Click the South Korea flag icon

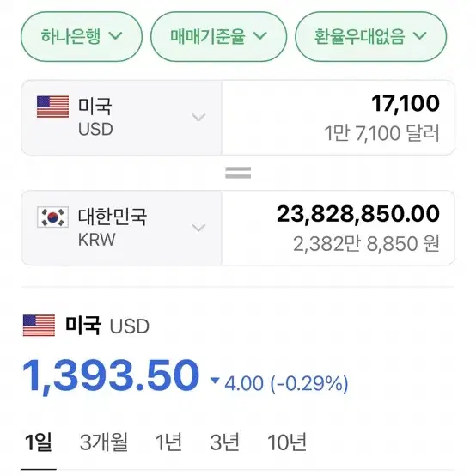point(52,217)
